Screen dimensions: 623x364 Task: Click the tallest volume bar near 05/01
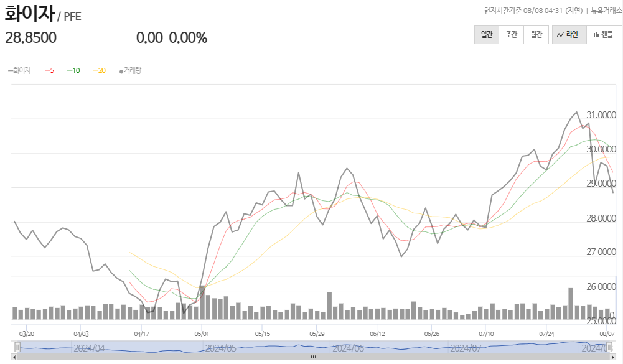(x=202, y=302)
